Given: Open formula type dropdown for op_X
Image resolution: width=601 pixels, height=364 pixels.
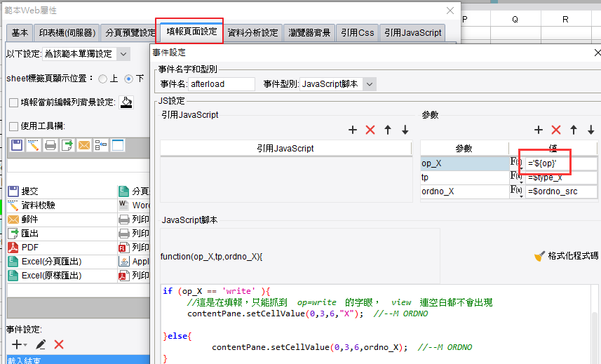Looking at the screenshot, I should 517,163.
